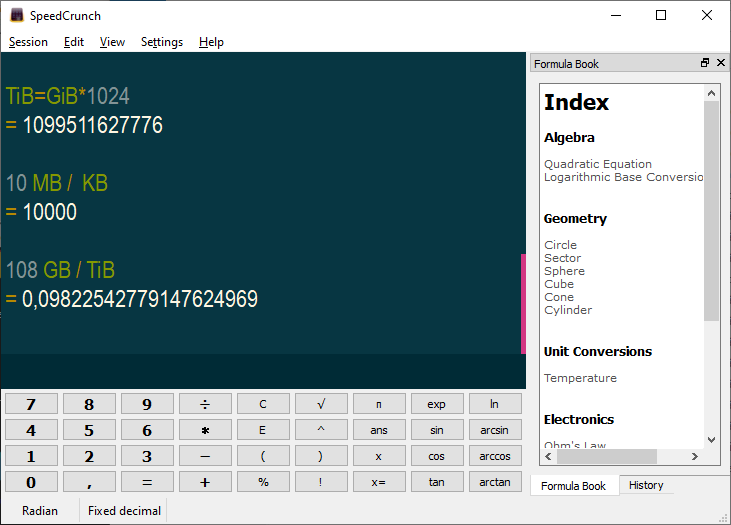The height and width of the screenshot is (525, 731).
Task: Click Formula Book vertical scrollbar down arrow
Action: click(711, 440)
